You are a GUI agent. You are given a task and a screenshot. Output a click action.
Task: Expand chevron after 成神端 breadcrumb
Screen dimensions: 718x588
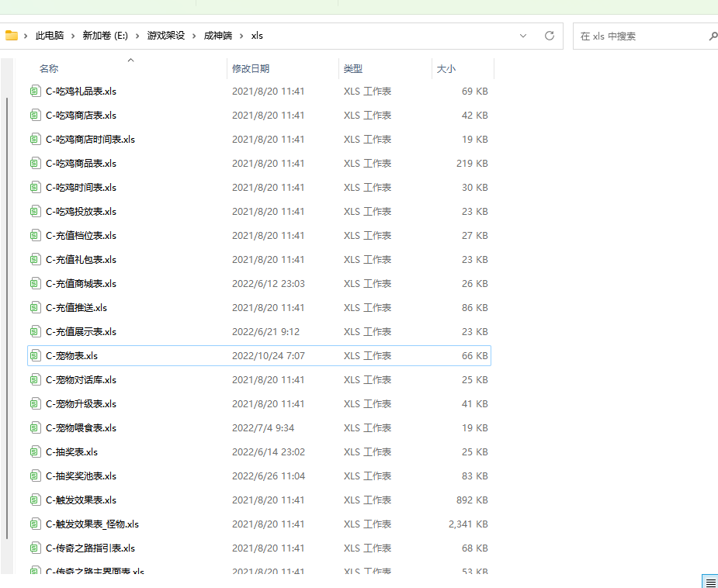tap(241, 36)
